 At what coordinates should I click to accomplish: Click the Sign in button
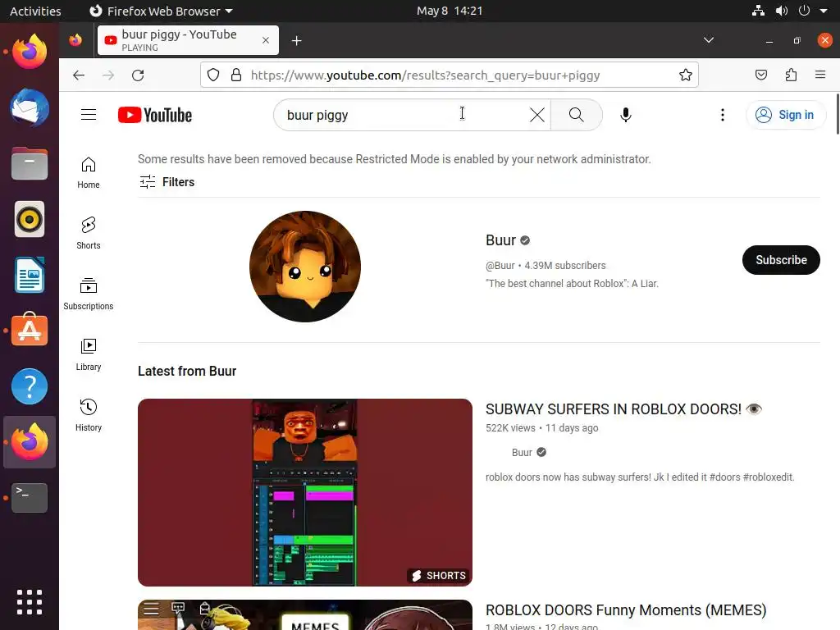[x=785, y=115]
